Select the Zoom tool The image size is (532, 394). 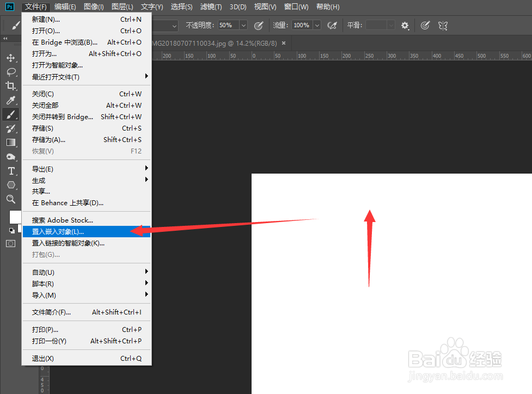[11, 199]
